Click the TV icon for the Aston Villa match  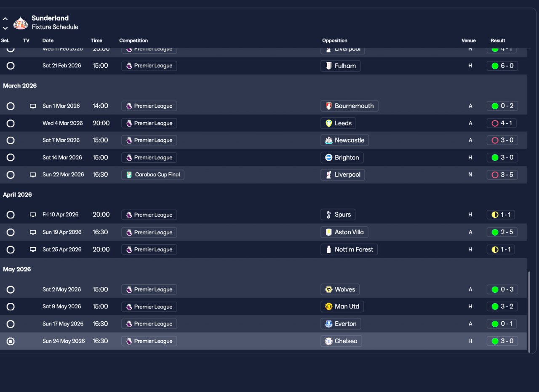click(33, 232)
